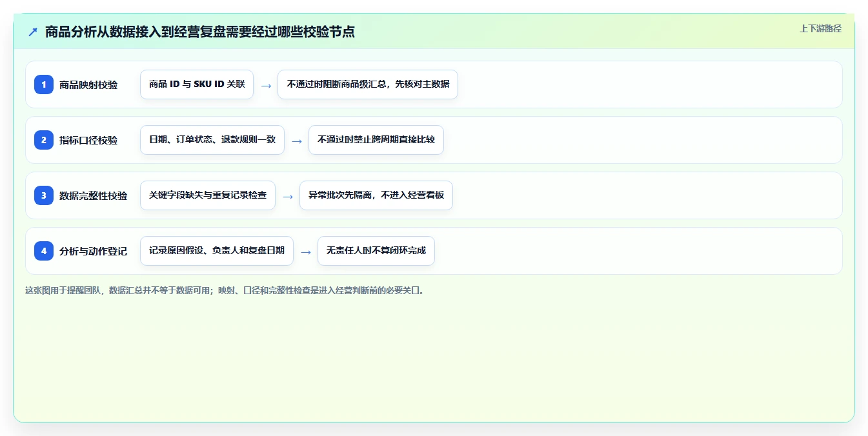Click the 无责任人时不算闭环完成 box
Image resolution: width=868 pixels, height=436 pixels.
pos(376,251)
